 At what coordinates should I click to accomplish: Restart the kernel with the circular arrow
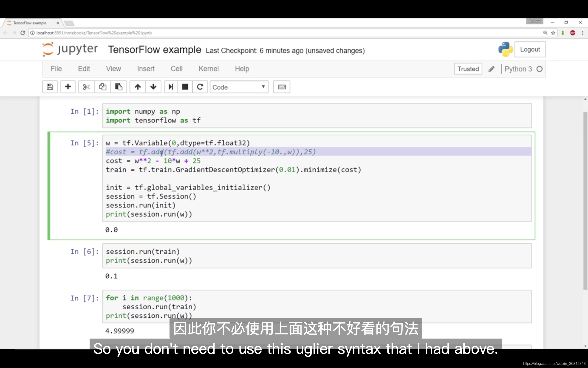coord(200,87)
